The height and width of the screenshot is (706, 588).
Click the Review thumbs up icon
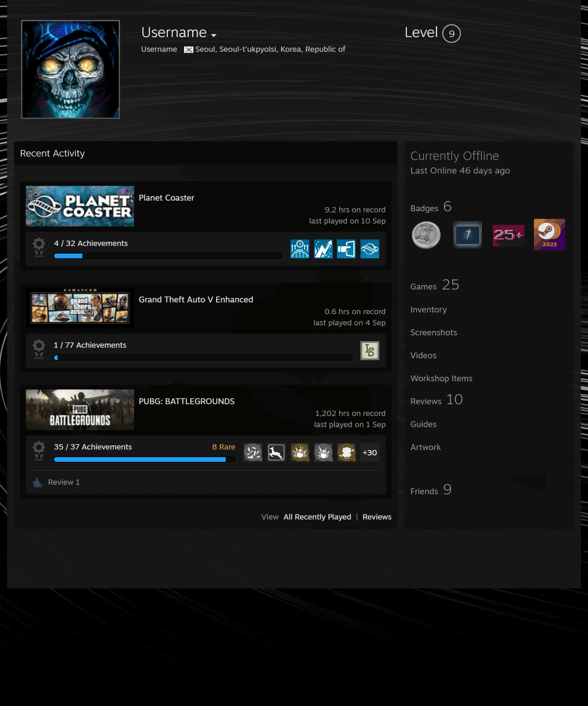point(37,482)
